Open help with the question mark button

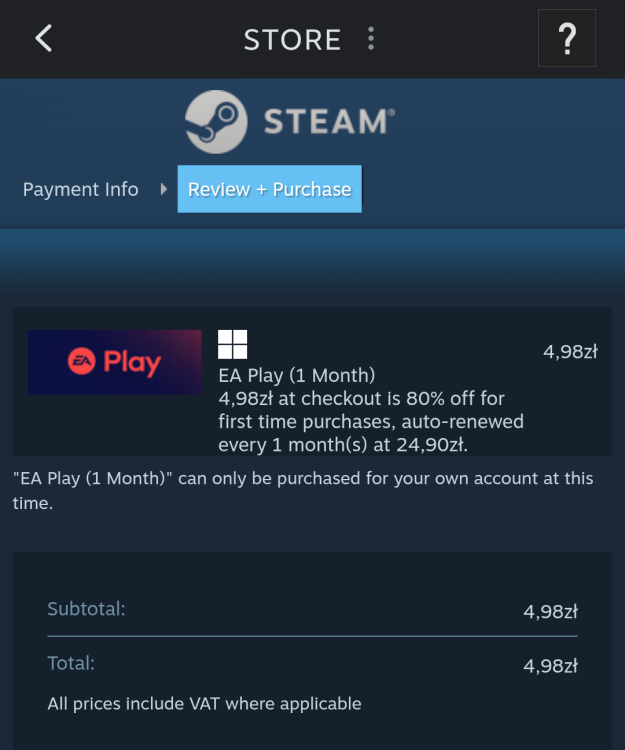tap(567, 39)
